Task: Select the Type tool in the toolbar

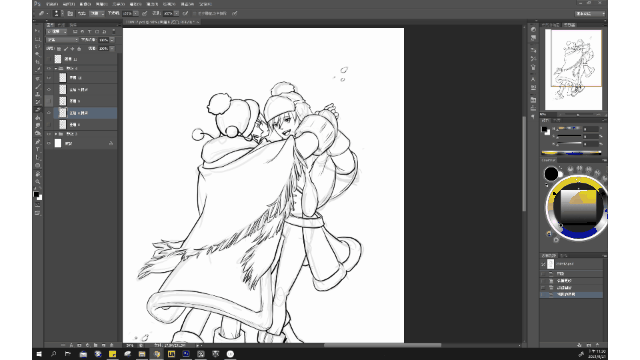Action: [x=38, y=149]
